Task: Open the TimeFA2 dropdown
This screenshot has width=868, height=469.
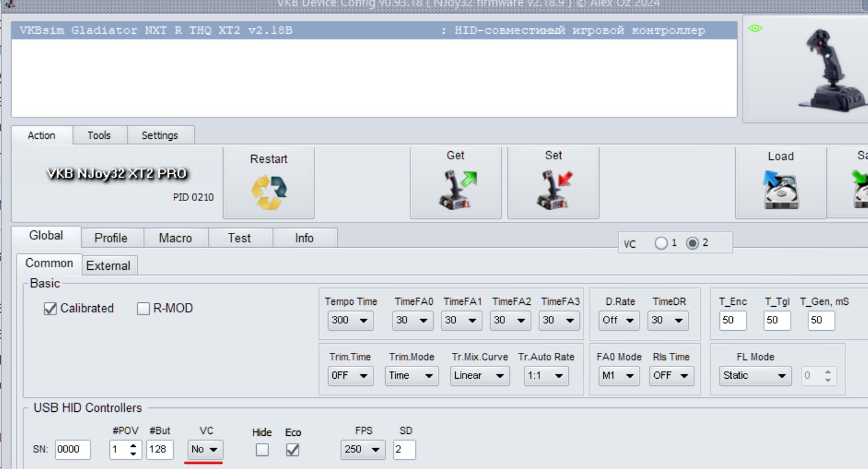Action: (x=510, y=320)
